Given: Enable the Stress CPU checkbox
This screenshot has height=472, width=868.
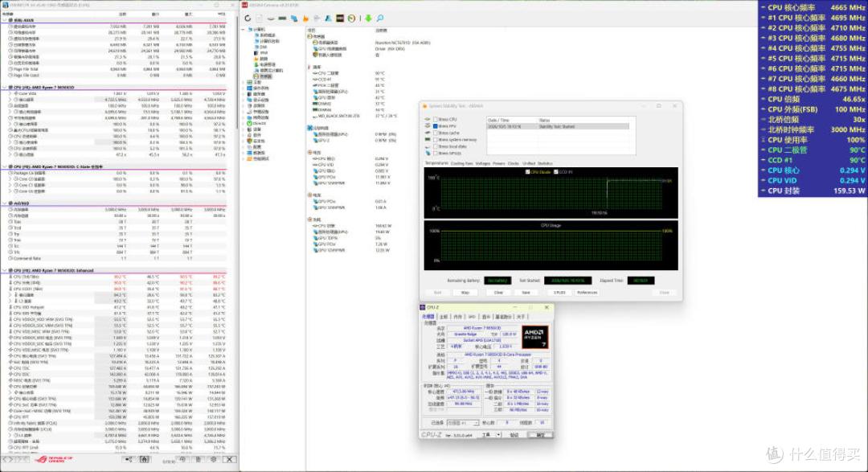Looking at the screenshot, I should pos(436,120).
